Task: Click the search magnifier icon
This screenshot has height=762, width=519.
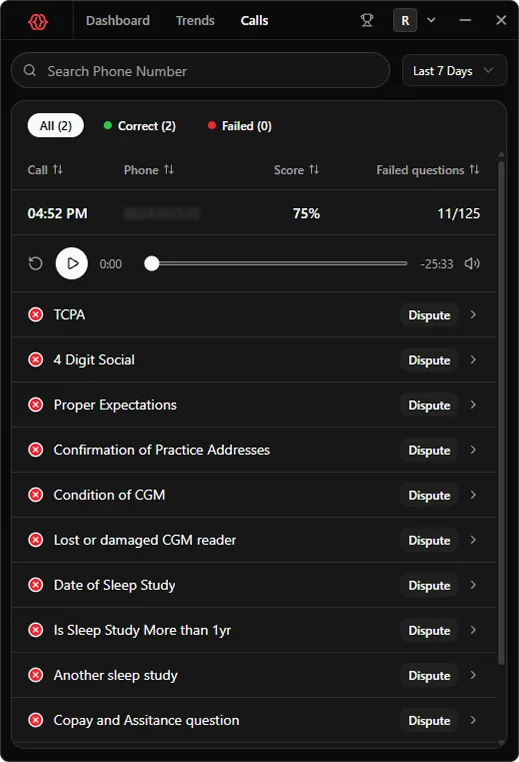Action: [x=30, y=70]
